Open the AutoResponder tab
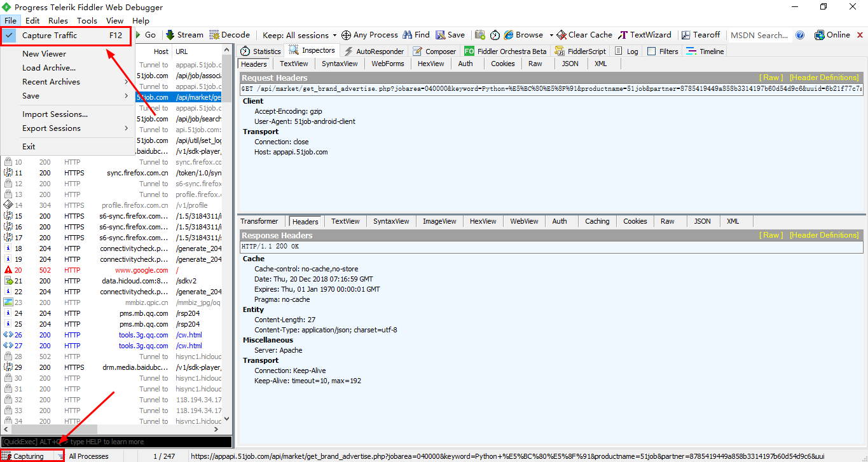The height and width of the screenshot is (462, 868). (x=374, y=51)
